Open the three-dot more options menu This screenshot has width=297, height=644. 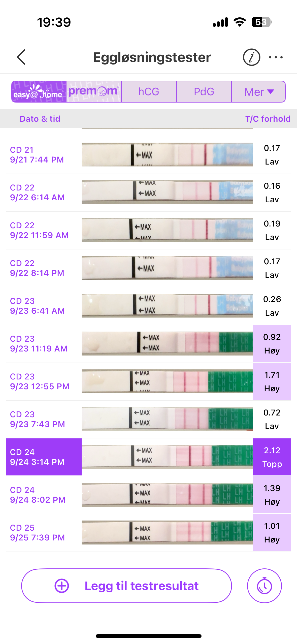click(x=276, y=57)
